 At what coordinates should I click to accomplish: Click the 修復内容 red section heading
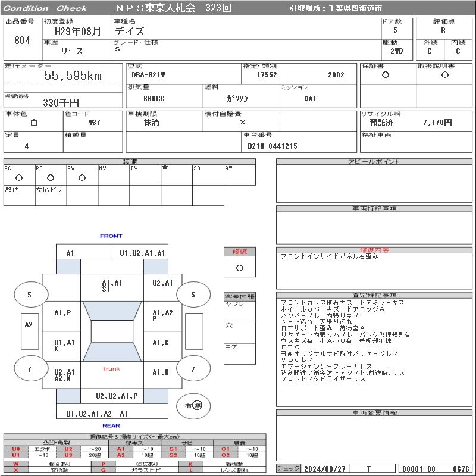point(375,250)
